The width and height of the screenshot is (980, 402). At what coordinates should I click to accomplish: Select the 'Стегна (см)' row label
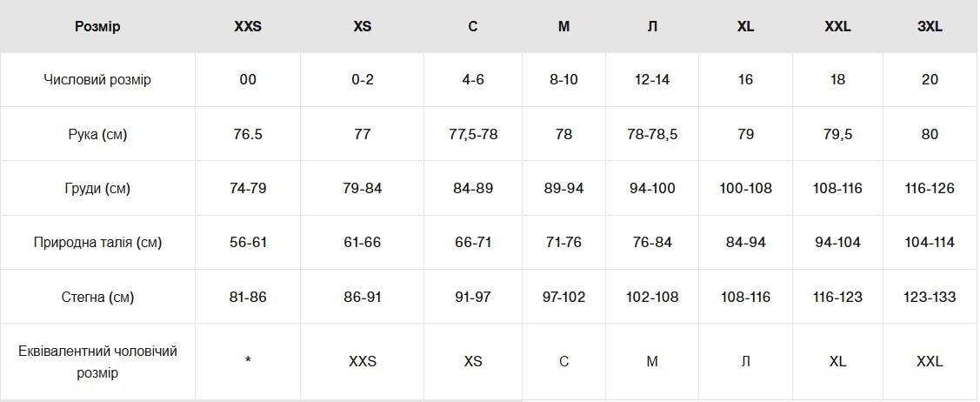point(97,297)
